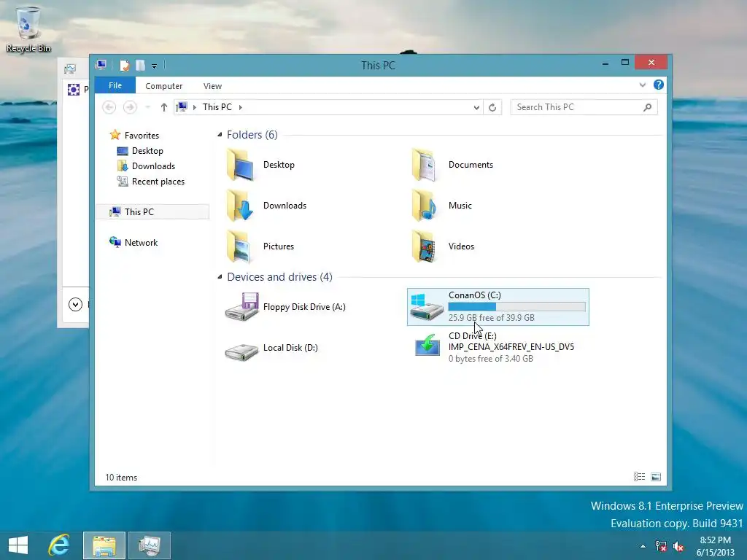
Task: Open the Recycle Bin desktop icon
Action: coord(28,28)
